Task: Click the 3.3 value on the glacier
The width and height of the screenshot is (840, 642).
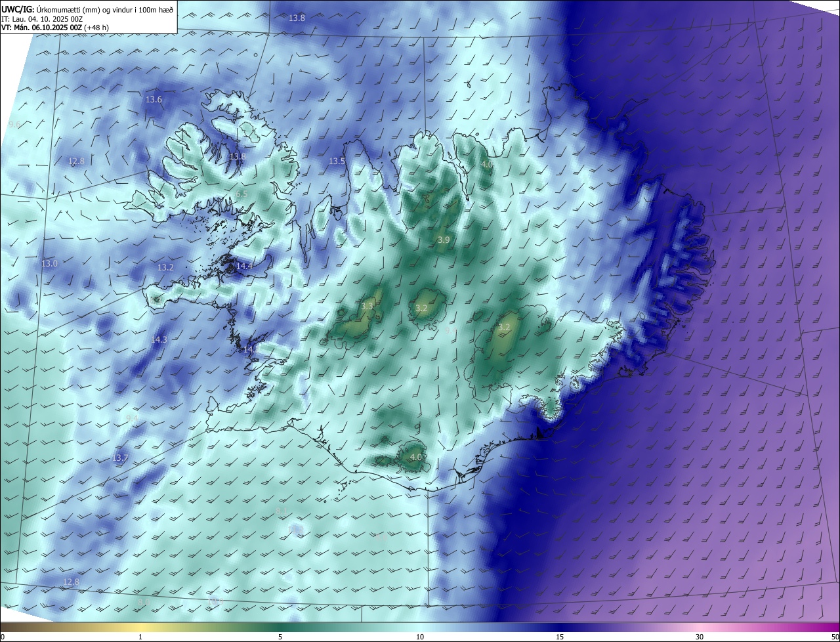Action: pyautogui.click(x=367, y=307)
